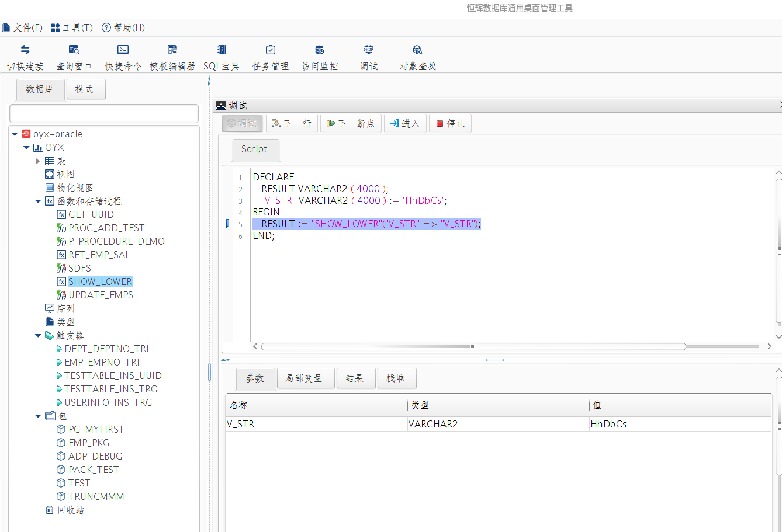Click the HhDbCs value cell
782x532 pixels.
point(680,424)
